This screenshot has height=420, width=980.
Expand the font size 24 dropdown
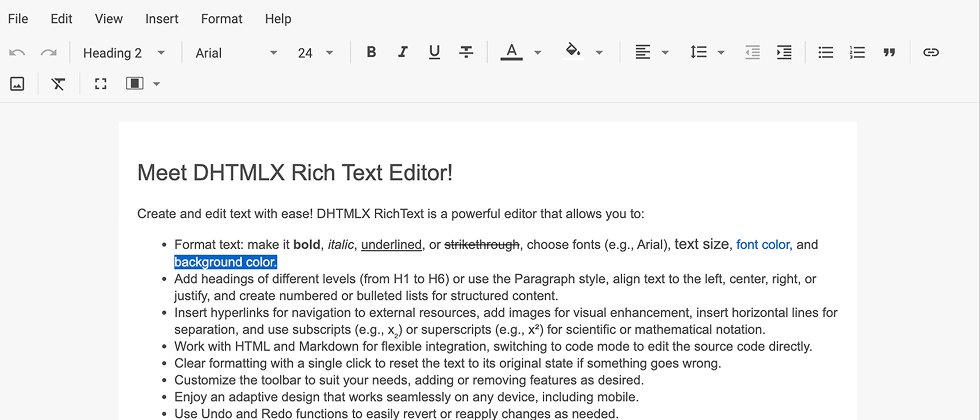(315, 53)
